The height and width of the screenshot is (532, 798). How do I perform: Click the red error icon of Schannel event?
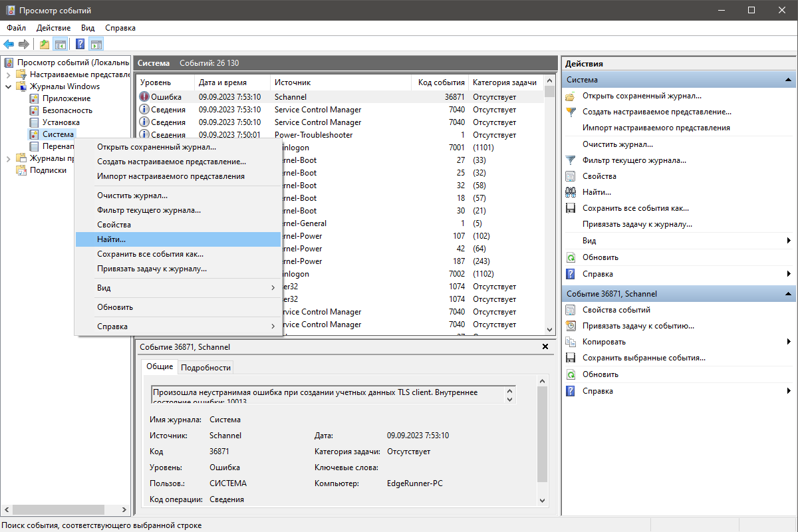click(144, 97)
